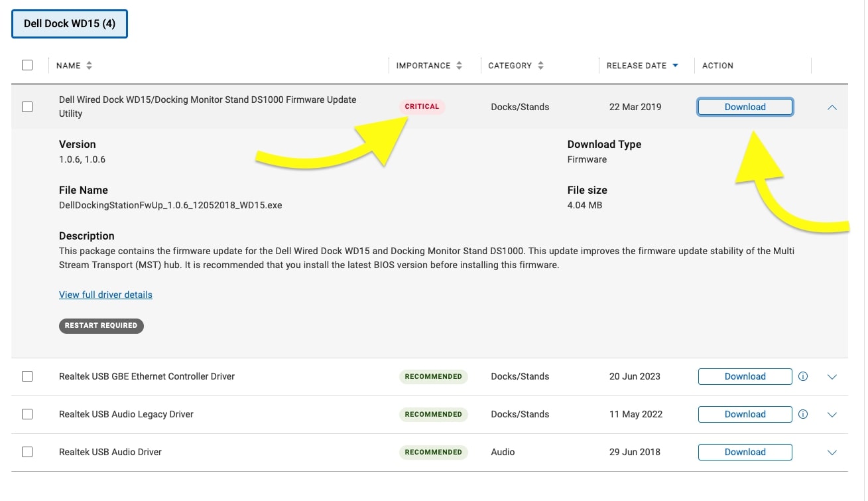
Task: Expand Realtek USB Audio Legacy Driver details
Action: pos(833,415)
